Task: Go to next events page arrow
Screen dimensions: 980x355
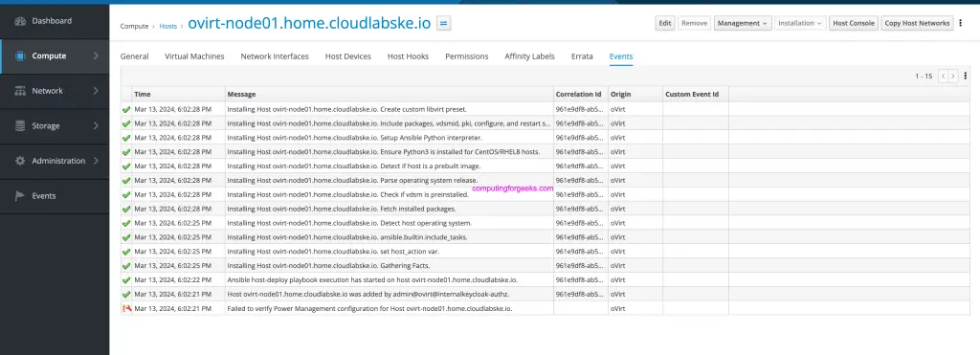Action: [953, 77]
